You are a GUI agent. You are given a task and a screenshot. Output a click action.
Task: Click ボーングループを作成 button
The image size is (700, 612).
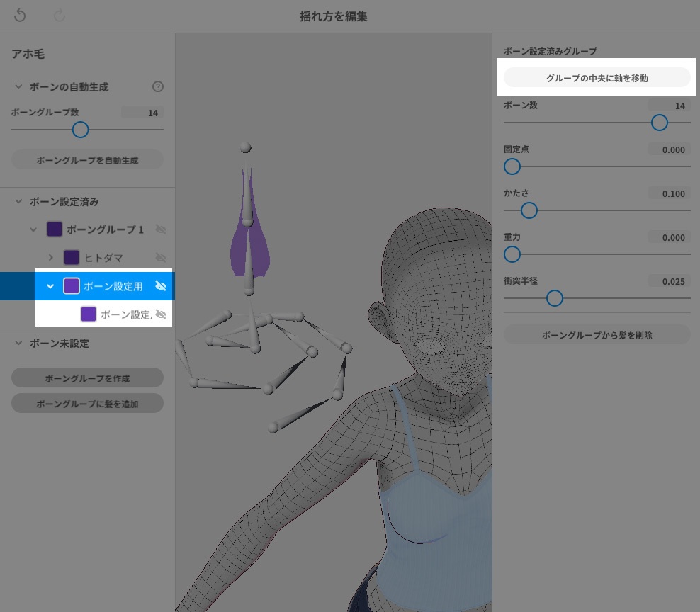[88, 378]
